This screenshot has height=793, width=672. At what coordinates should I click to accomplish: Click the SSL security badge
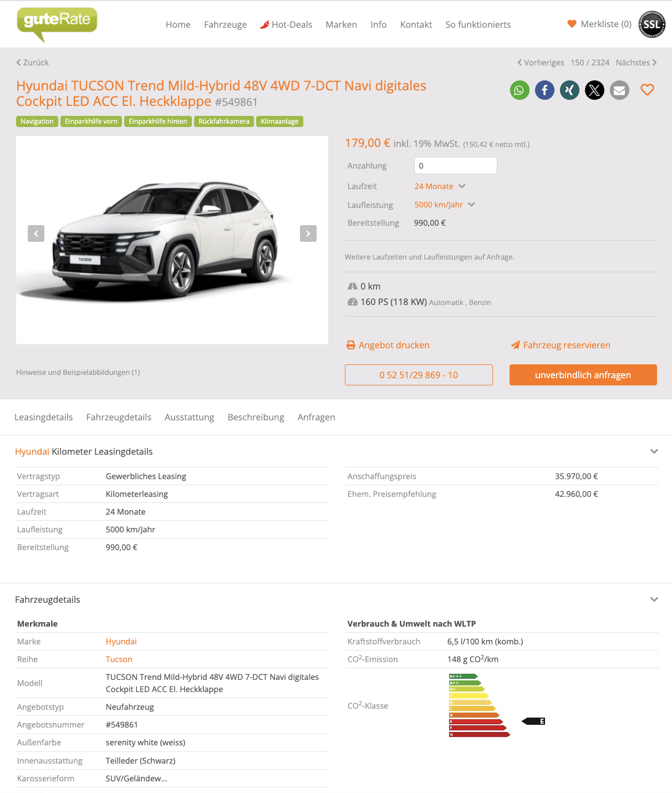coord(651,24)
